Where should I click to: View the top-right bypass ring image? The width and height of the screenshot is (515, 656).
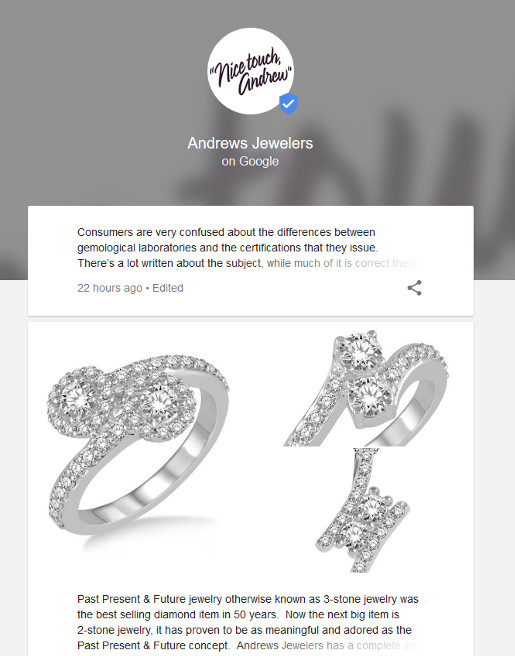(x=367, y=388)
